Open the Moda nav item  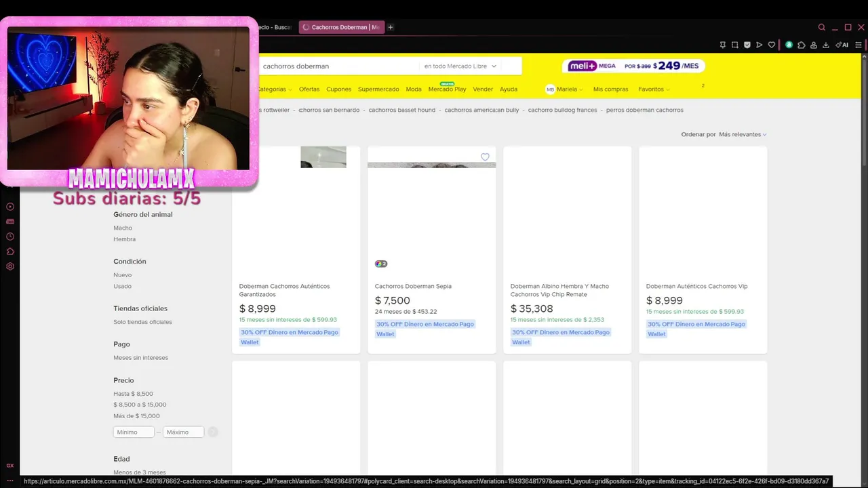pos(414,89)
